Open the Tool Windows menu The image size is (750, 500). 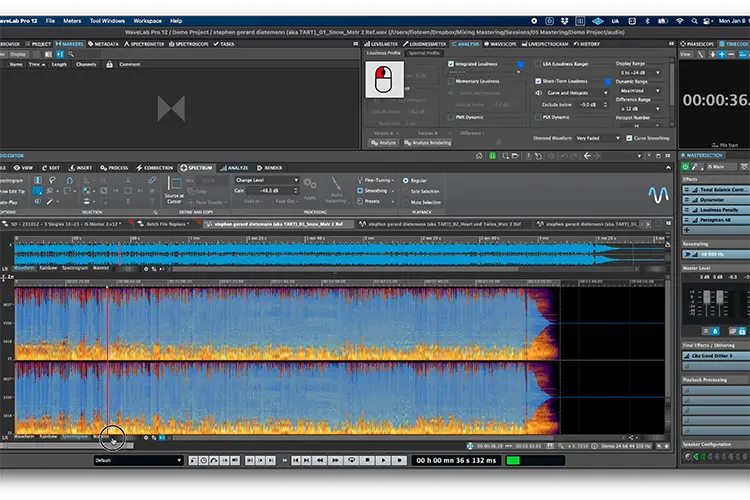pos(107,21)
